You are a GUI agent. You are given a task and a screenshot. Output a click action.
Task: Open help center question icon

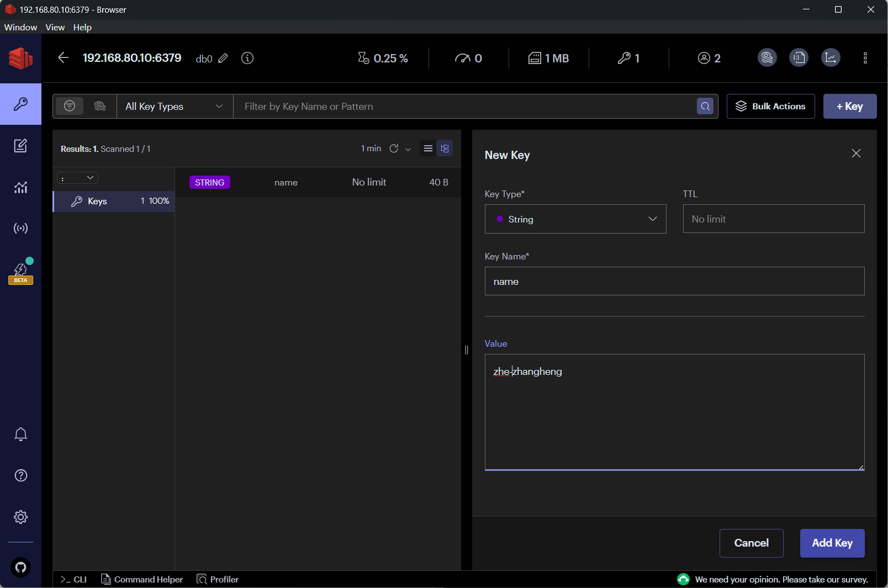pos(20,475)
